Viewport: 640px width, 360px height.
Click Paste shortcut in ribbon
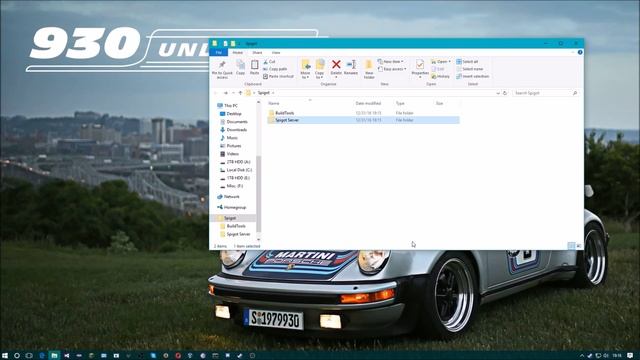click(279, 76)
